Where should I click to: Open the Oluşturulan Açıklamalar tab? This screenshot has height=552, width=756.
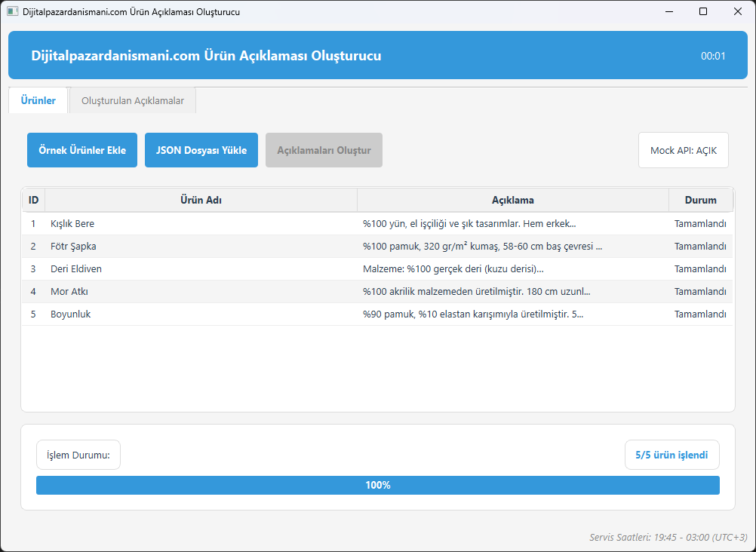click(133, 101)
